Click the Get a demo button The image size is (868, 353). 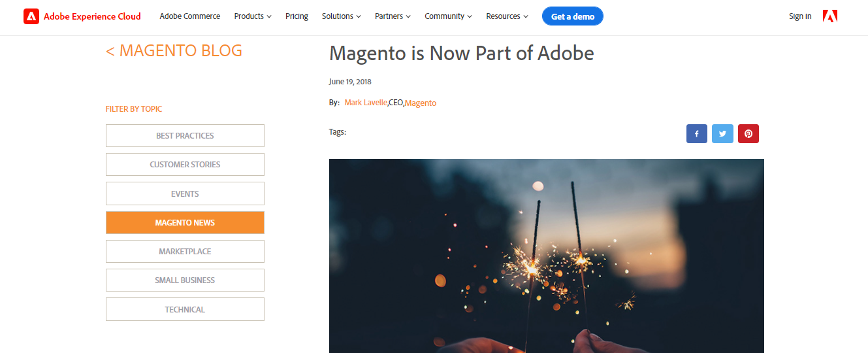(x=573, y=16)
